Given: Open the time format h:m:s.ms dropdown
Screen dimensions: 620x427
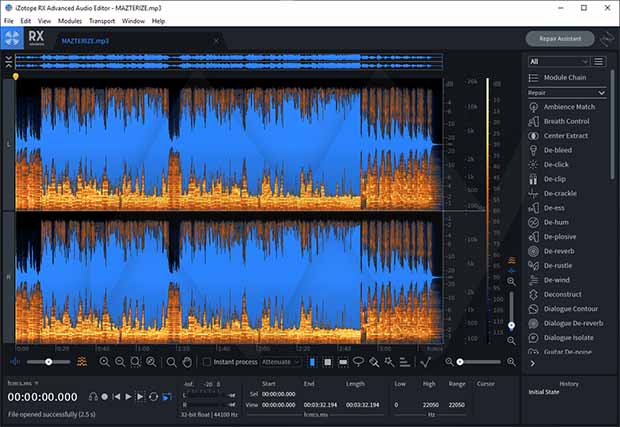Looking at the screenshot, I should click(x=23, y=383).
